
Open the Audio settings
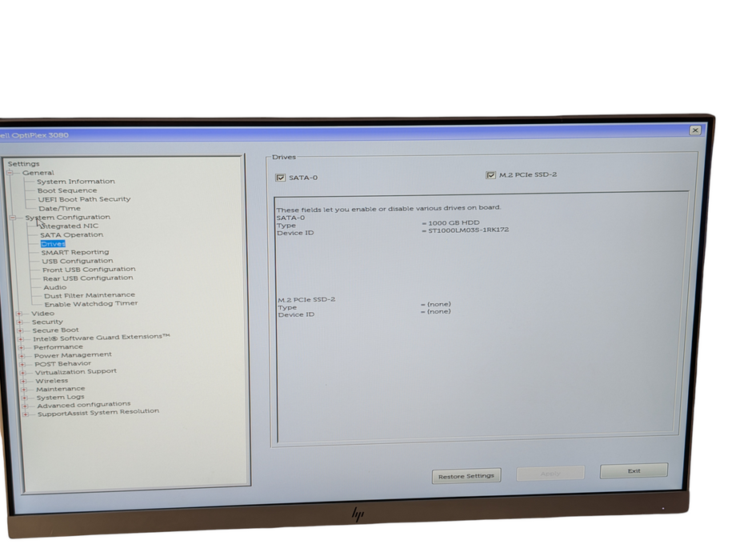coord(55,287)
